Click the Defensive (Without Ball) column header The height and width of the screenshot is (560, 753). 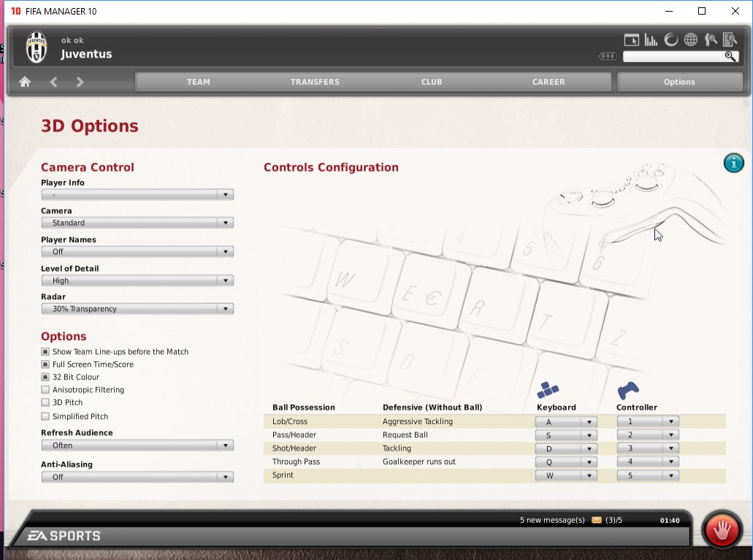click(x=432, y=407)
